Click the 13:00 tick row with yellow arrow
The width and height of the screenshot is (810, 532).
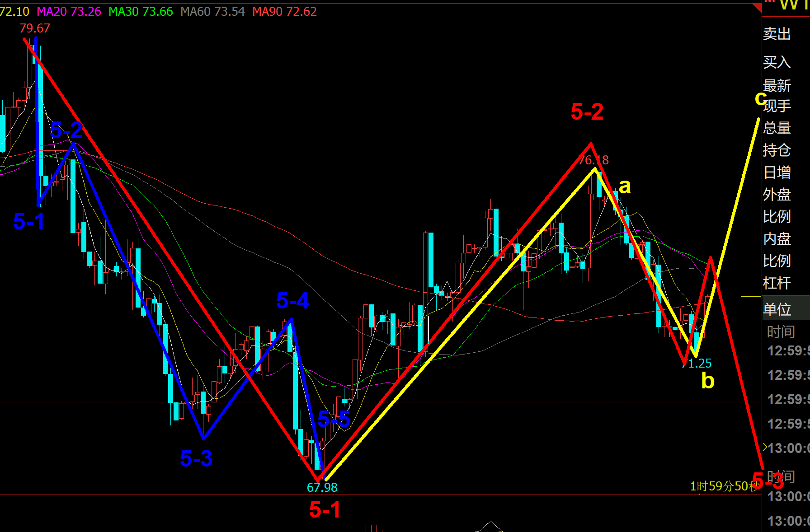click(786, 448)
